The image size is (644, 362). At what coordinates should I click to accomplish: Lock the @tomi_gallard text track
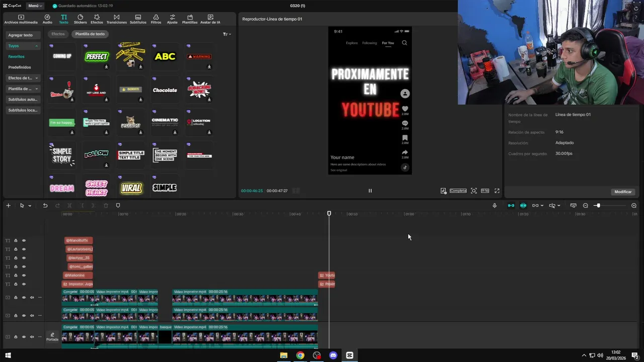pyautogui.click(x=16, y=266)
